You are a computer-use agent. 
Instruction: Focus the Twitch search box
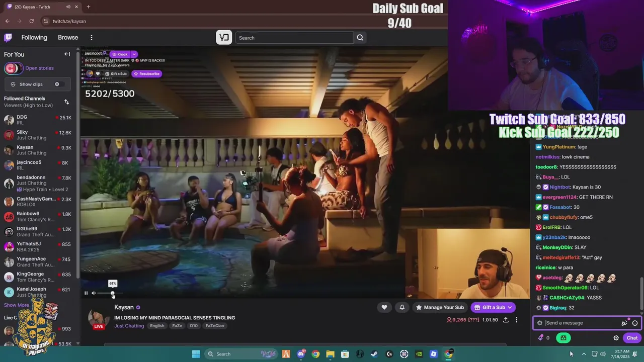pos(294,38)
